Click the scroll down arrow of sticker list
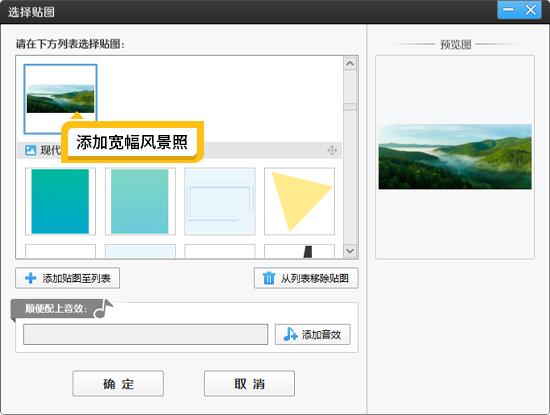The image size is (550, 415). click(350, 251)
